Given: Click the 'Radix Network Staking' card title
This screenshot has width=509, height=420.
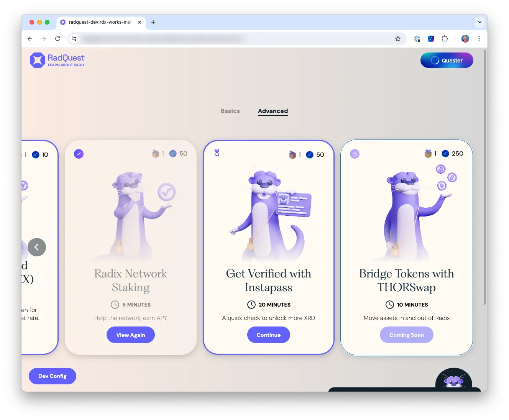Looking at the screenshot, I should click(x=131, y=281).
